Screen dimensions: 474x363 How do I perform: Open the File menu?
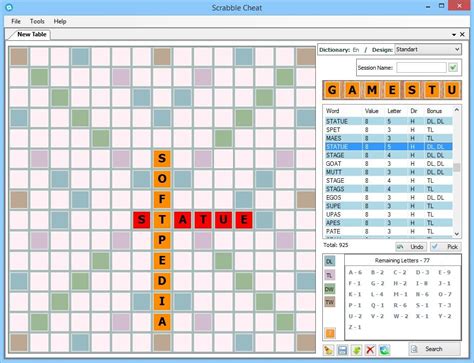coord(16,21)
